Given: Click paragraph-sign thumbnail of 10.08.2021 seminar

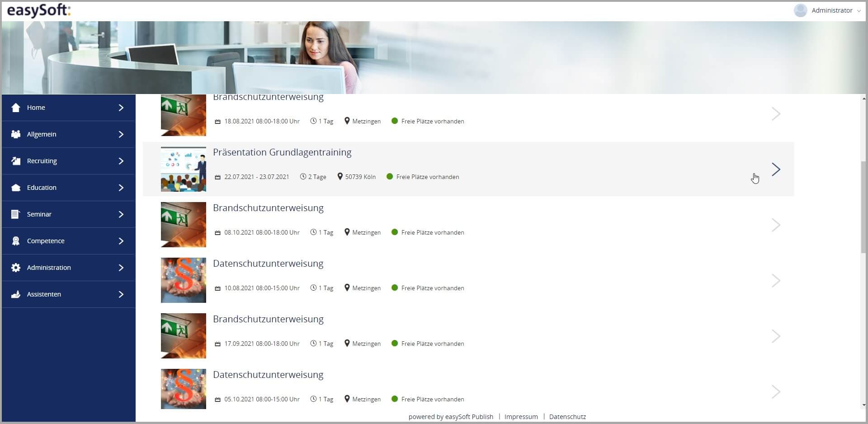Looking at the screenshot, I should click(184, 280).
